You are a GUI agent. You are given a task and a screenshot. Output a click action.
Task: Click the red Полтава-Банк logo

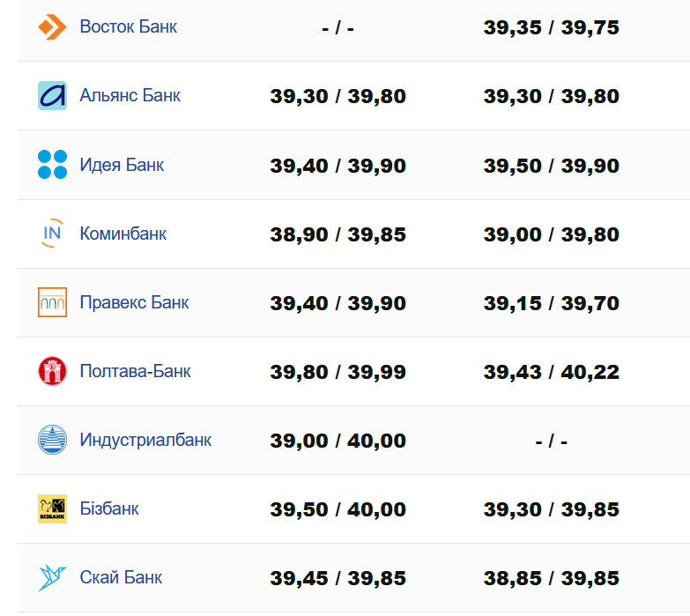52,371
